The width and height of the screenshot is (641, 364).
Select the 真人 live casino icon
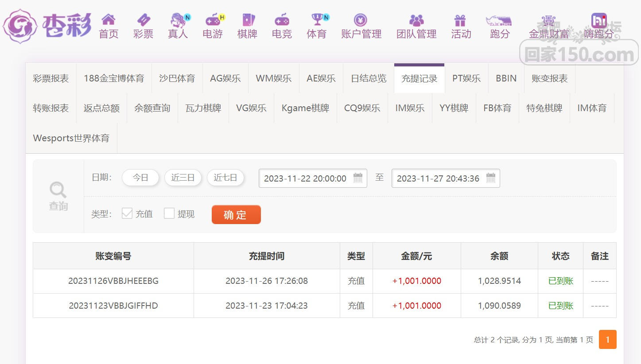(178, 20)
